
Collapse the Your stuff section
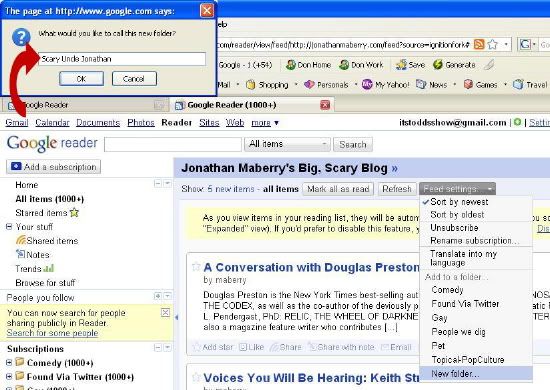click(x=9, y=227)
